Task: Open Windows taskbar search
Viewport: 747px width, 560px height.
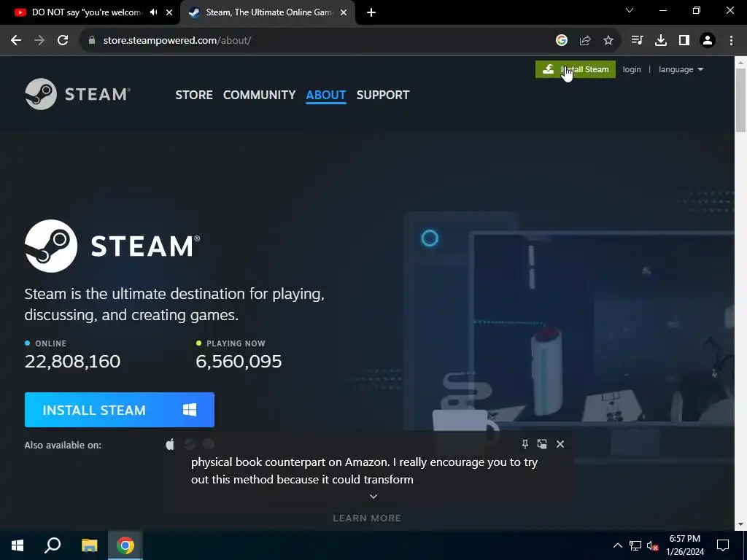Action: tap(53, 545)
